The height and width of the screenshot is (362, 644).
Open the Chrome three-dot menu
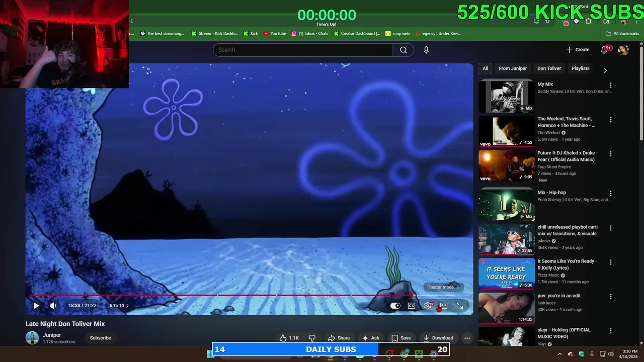pos(636,21)
